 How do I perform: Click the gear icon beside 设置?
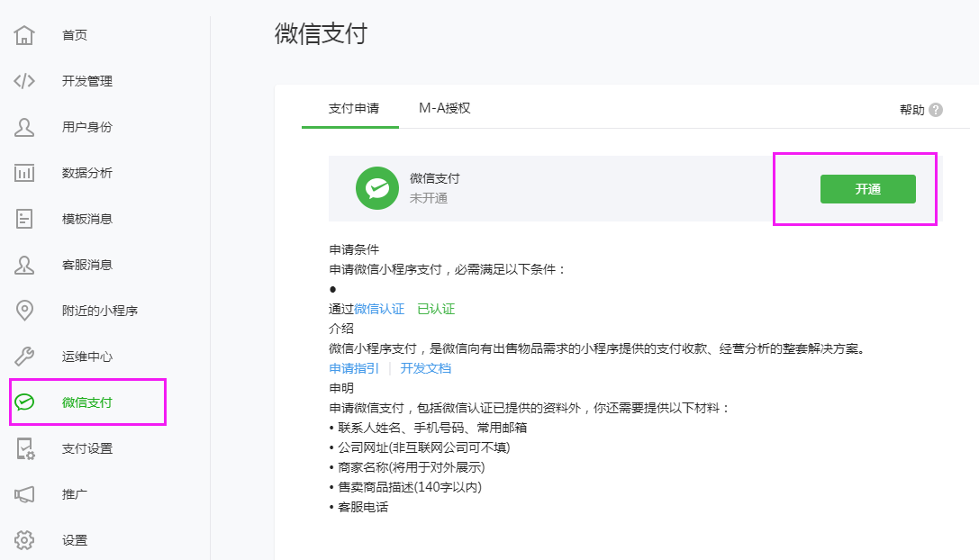pos(24,540)
